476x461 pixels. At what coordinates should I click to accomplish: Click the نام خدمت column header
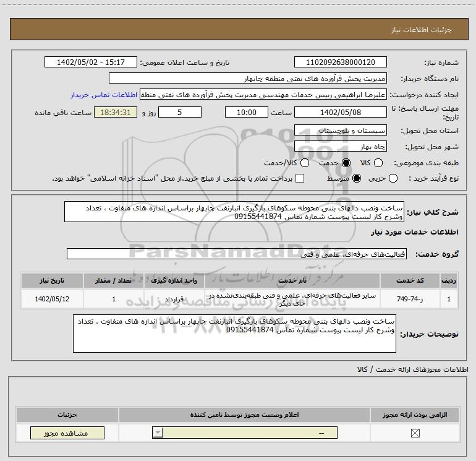[x=292, y=280]
